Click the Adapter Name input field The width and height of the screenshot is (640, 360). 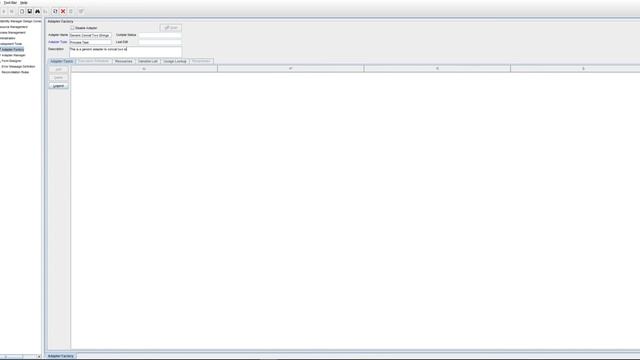(x=90, y=36)
